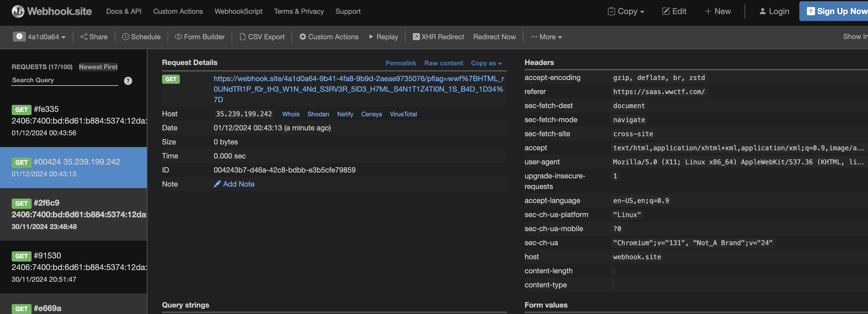Click the Sign Up Now upload icon
Image resolution: width=868 pixels, height=314 pixels.
tap(811, 11)
